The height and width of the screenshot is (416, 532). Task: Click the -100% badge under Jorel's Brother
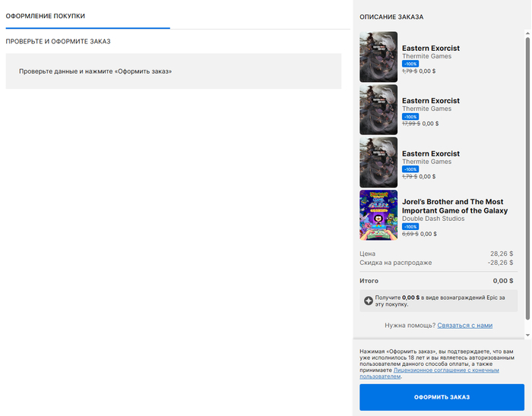pyautogui.click(x=410, y=226)
